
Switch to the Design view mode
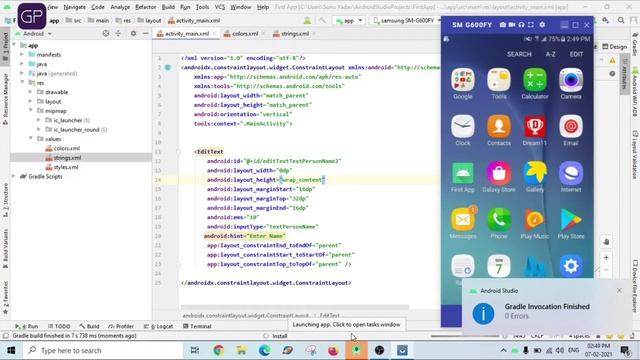point(615,47)
